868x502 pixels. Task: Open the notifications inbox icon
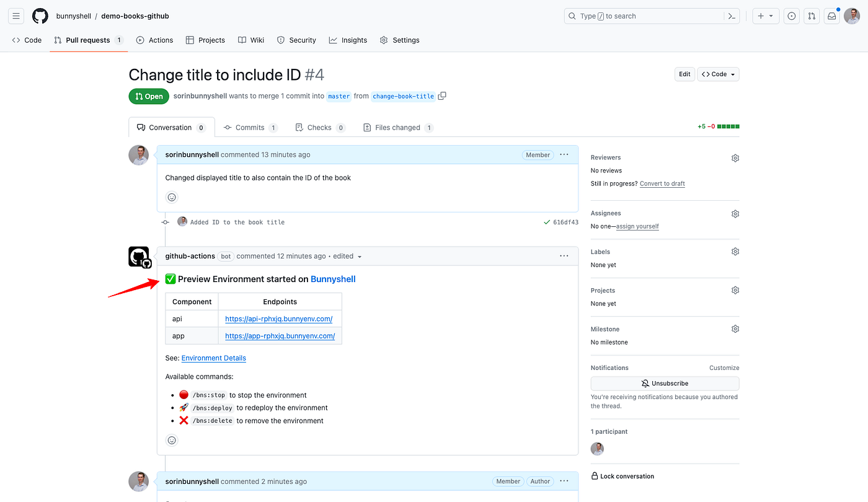(x=831, y=16)
